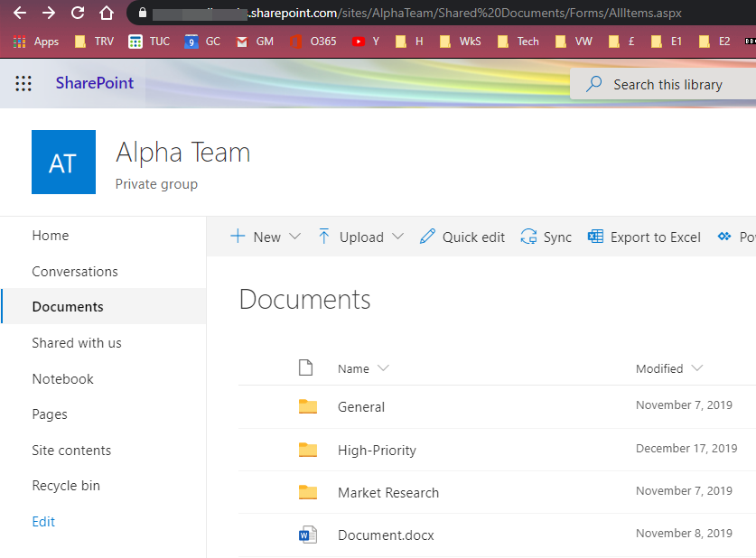Open the H bookmark folder
The image size is (756, 558).
pos(409,42)
